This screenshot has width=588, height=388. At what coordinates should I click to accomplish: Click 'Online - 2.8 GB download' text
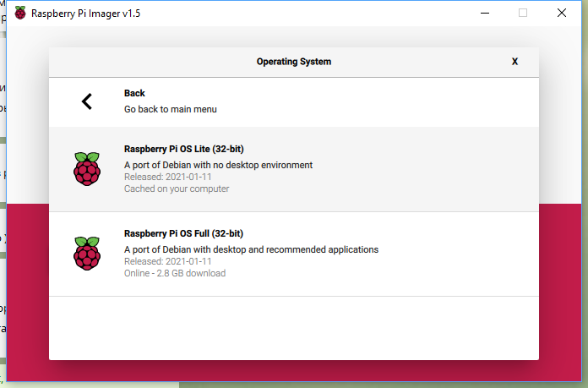[175, 273]
